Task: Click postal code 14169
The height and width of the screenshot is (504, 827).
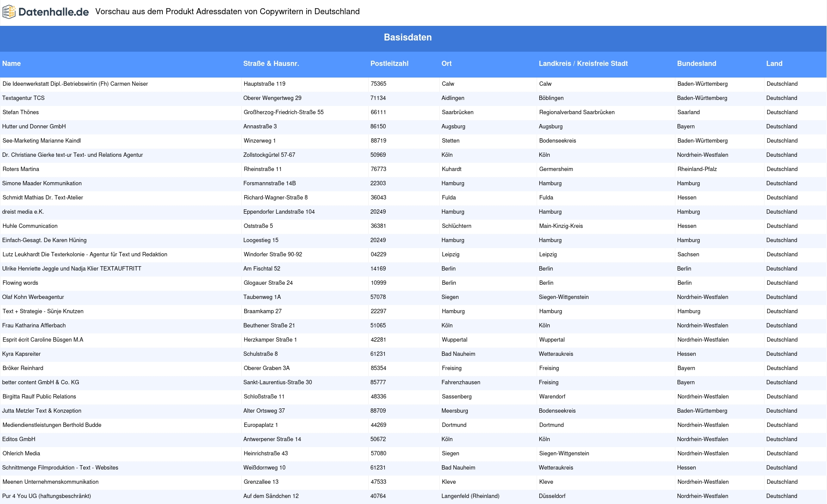Action: (378, 269)
